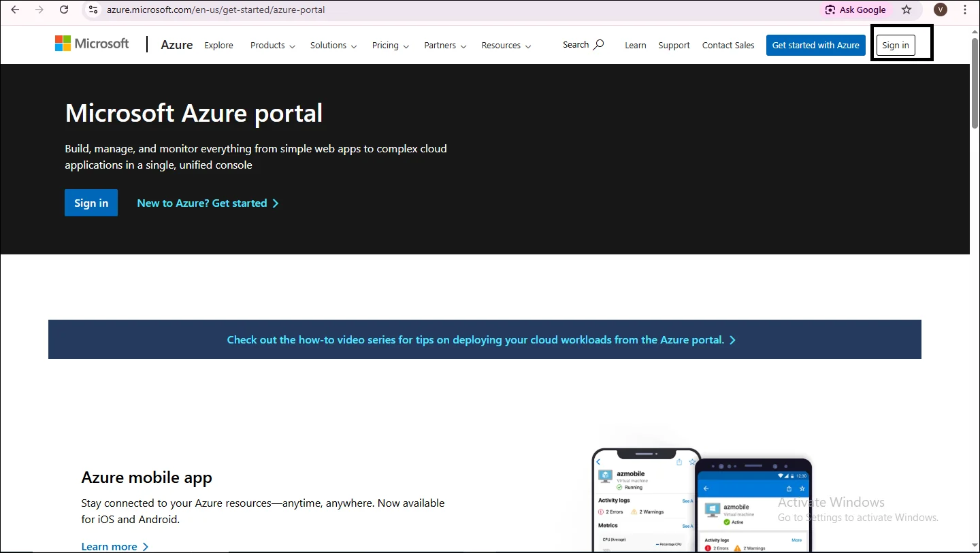The height and width of the screenshot is (553, 980).
Task: Open the Learn link
Action: tap(636, 46)
